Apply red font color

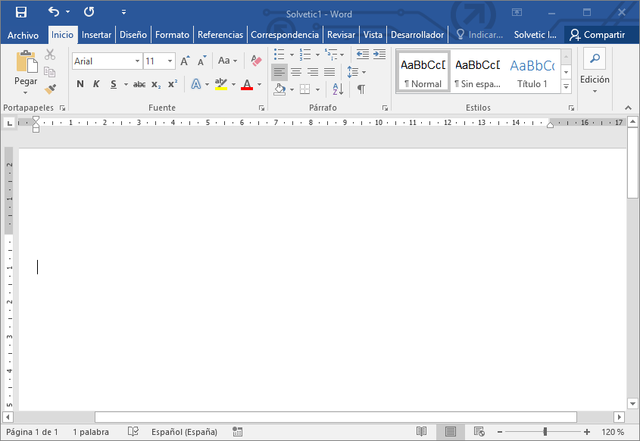pos(247,85)
